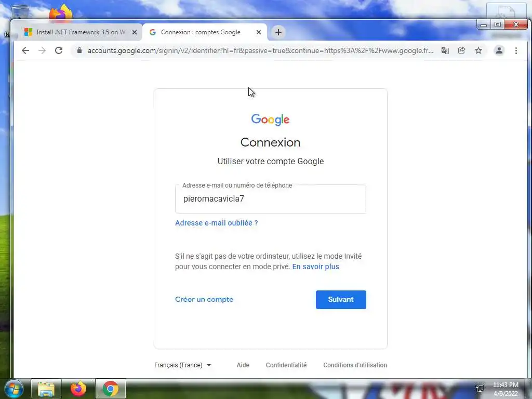Click the padlock icon in address bar
The width and height of the screenshot is (532, 399).
tap(79, 50)
